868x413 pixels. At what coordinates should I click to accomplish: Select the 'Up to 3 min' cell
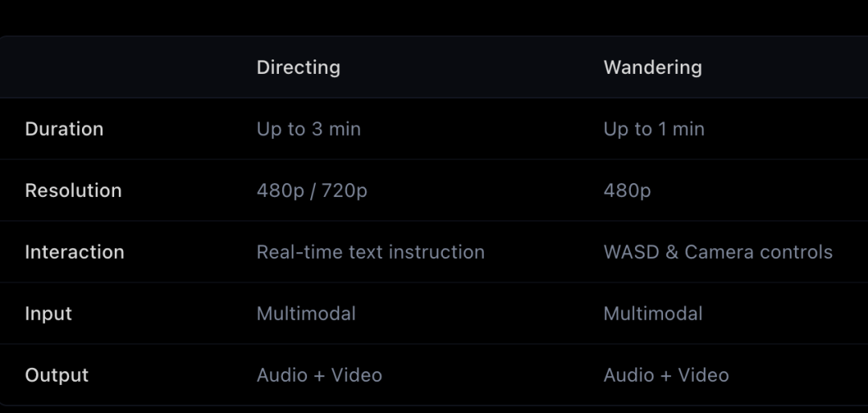pos(309,129)
